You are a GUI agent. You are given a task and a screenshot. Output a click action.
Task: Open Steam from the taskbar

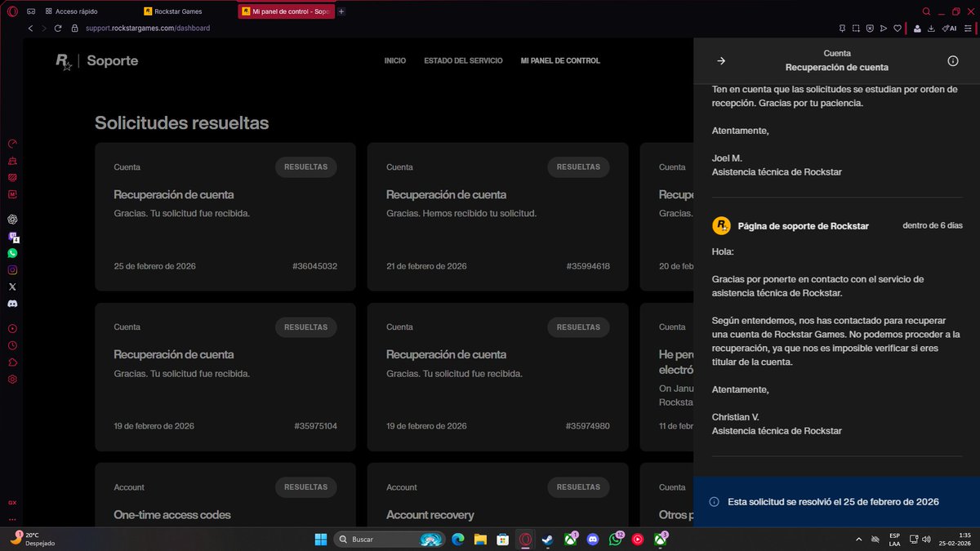(x=548, y=540)
